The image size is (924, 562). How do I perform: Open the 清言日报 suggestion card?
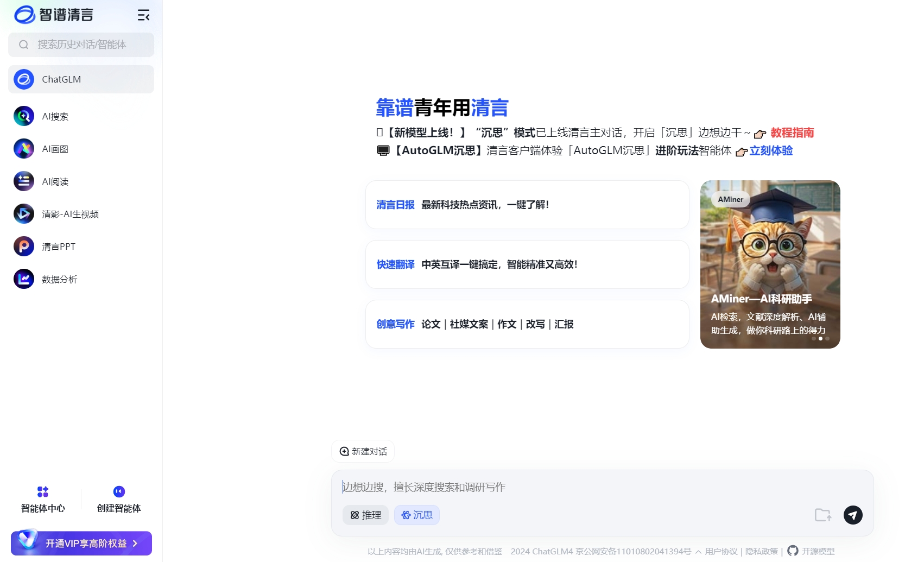coord(527,205)
